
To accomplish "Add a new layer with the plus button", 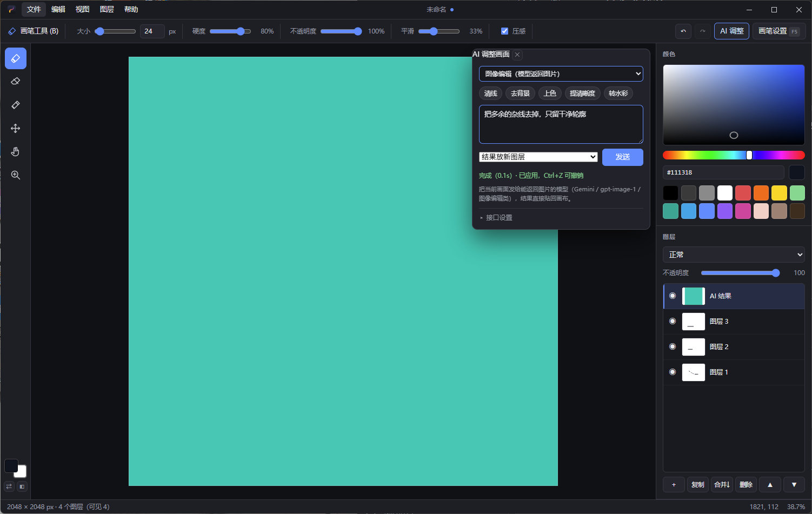I will pyautogui.click(x=674, y=485).
